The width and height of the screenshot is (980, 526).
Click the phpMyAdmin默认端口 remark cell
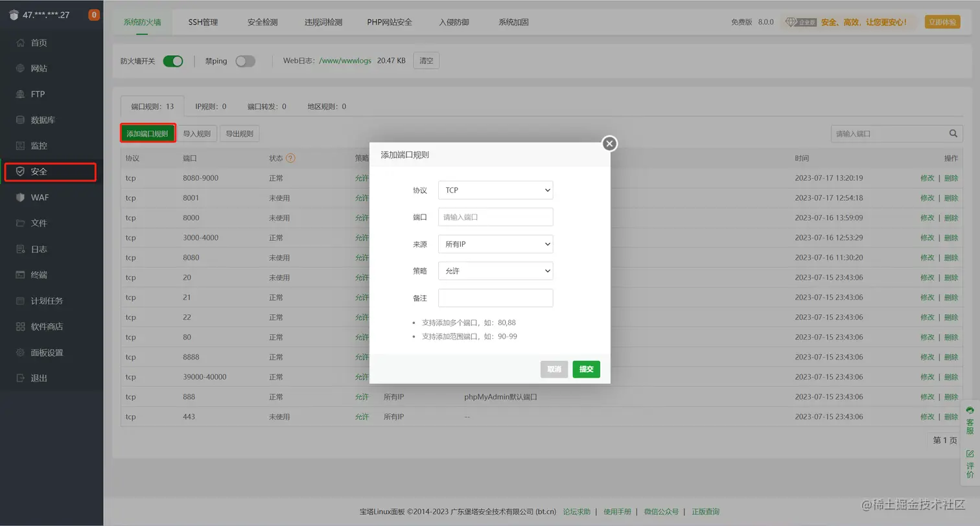pos(501,397)
